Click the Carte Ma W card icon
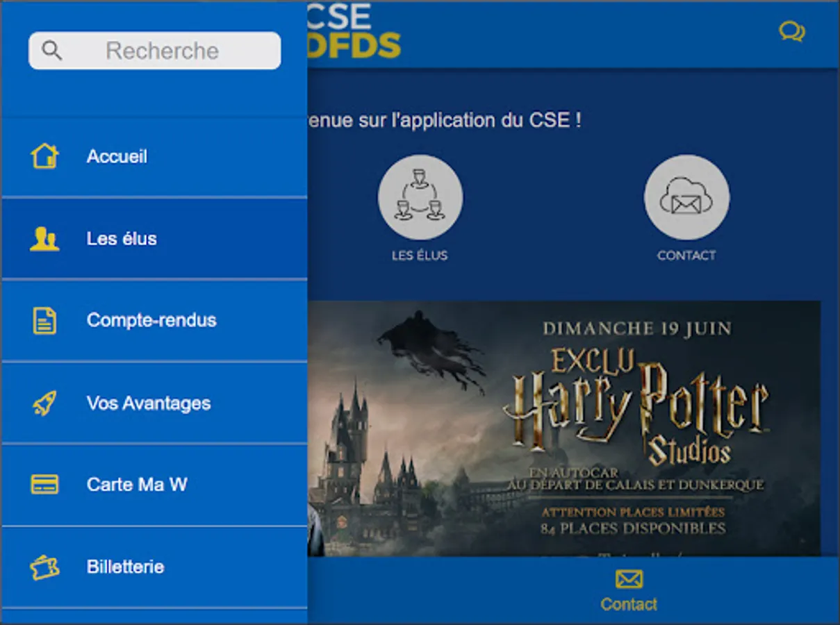 [x=44, y=484]
